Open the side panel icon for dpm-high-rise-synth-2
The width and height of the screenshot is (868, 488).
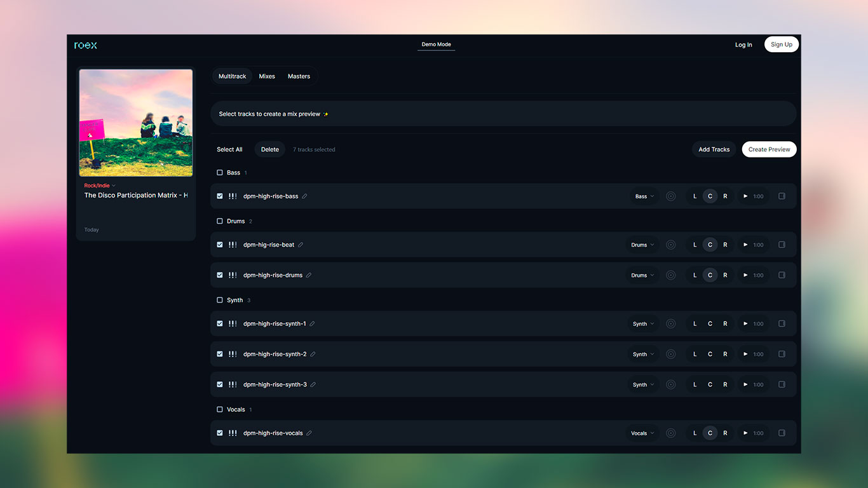tap(782, 354)
